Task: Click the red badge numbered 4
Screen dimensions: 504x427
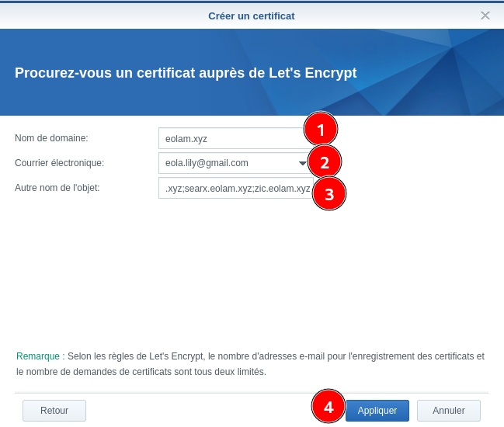Action: pos(328,407)
